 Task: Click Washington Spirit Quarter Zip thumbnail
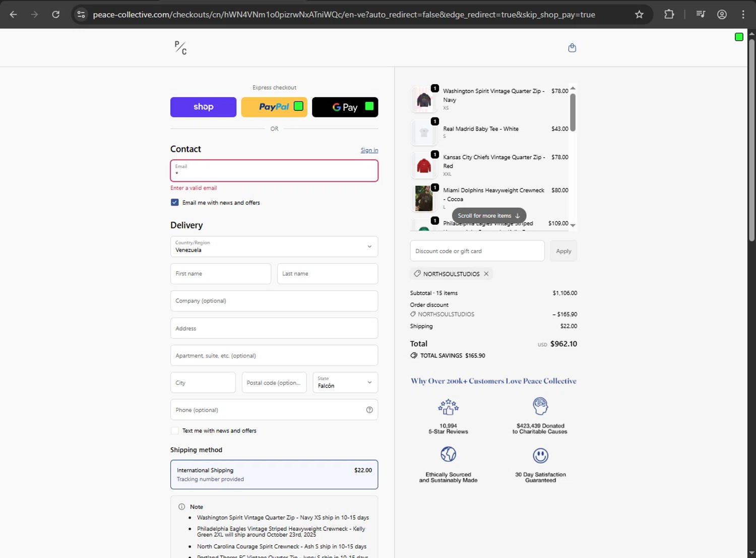[x=424, y=99]
